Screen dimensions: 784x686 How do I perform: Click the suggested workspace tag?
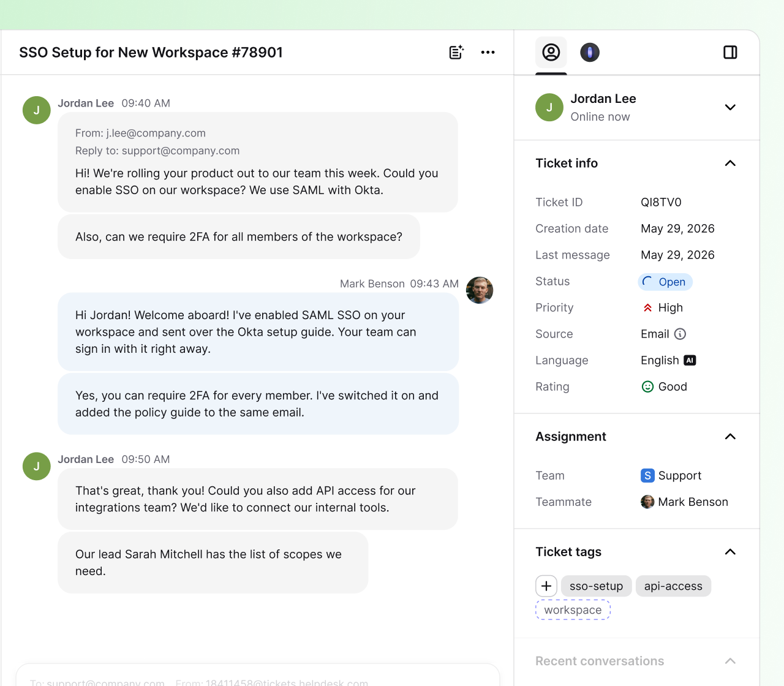tap(573, 610)
